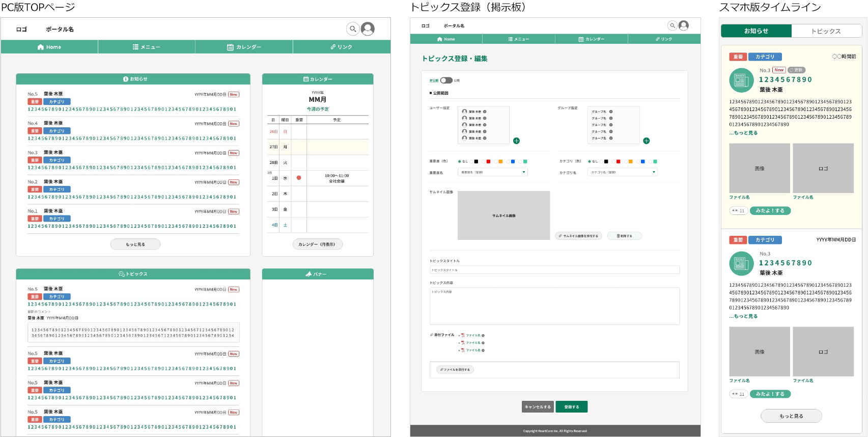
Task: Select the red radio for 重要度(色)
Action: 484,161
